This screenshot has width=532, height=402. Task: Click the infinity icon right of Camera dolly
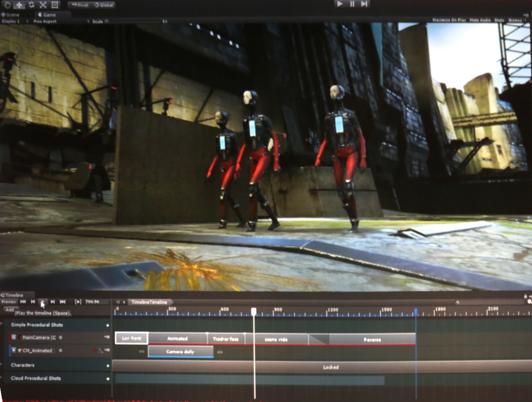pos(220,352)
